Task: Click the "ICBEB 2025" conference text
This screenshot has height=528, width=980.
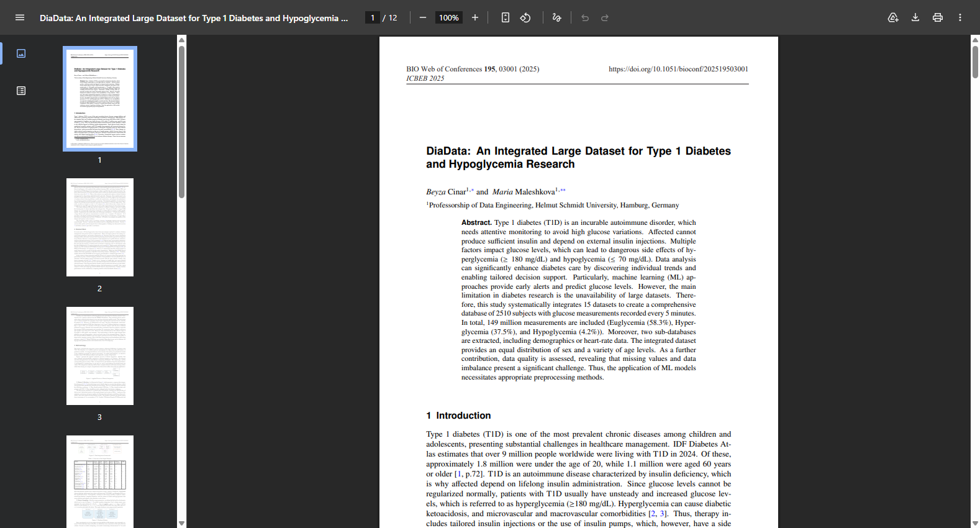Action: pyautogui.click(x=425, y=78)
